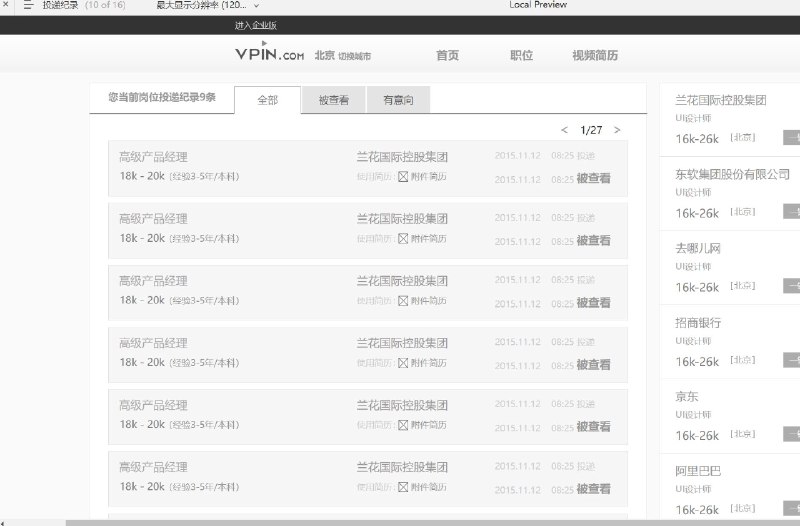
Task: Click the 16k-26k salary under 京东
Action: click(x=697, y=436)
